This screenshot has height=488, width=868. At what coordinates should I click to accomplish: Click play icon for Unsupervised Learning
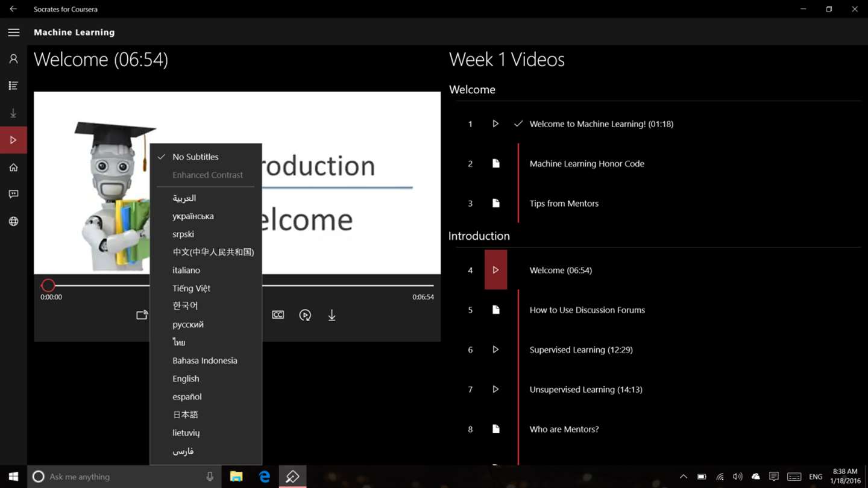[495, 389]
